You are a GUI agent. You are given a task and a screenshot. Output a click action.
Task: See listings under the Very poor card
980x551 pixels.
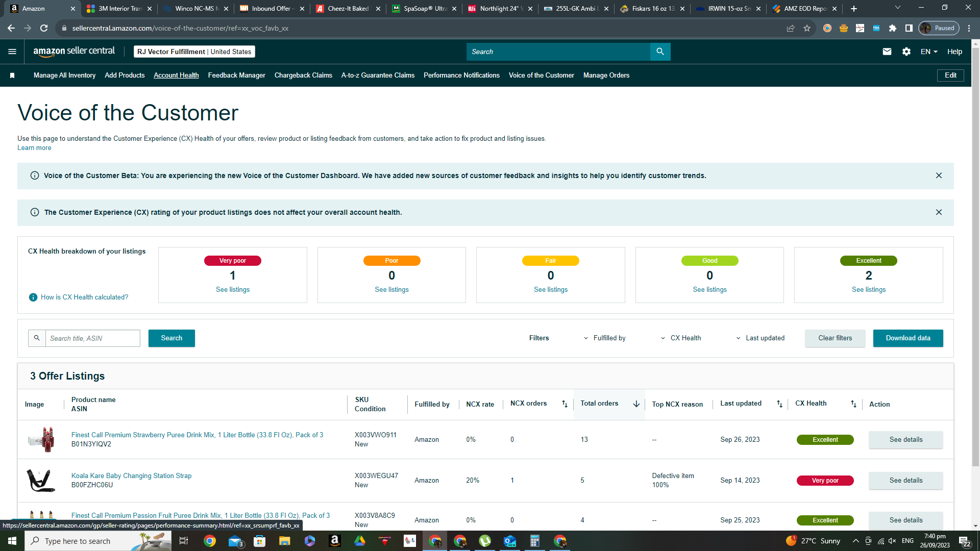click(233, 290)
